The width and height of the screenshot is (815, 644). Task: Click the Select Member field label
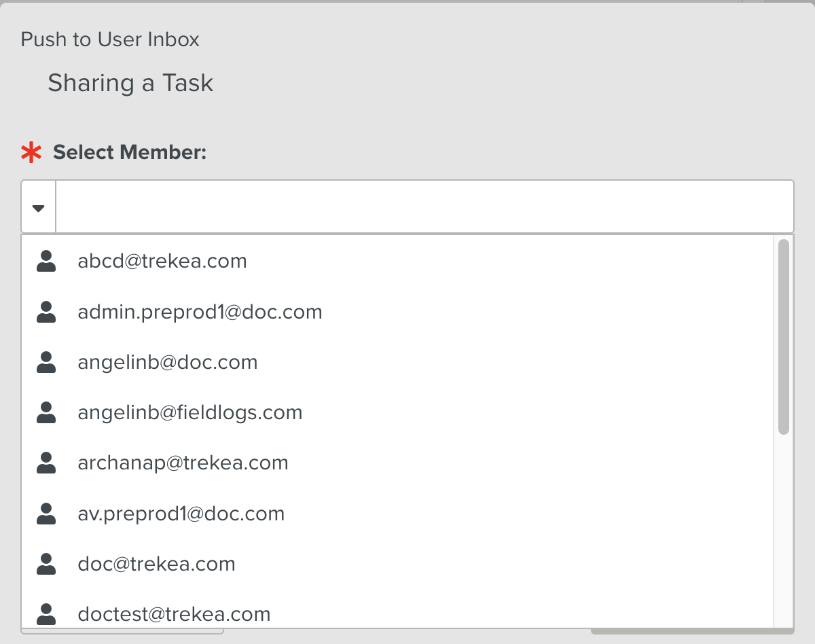(129, 152)
